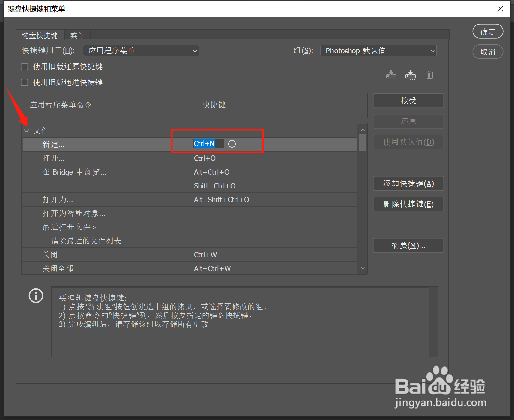Close the keyboard shortcuts dialog window
Screen dimensions: 514x420
[x=500, y=9]
